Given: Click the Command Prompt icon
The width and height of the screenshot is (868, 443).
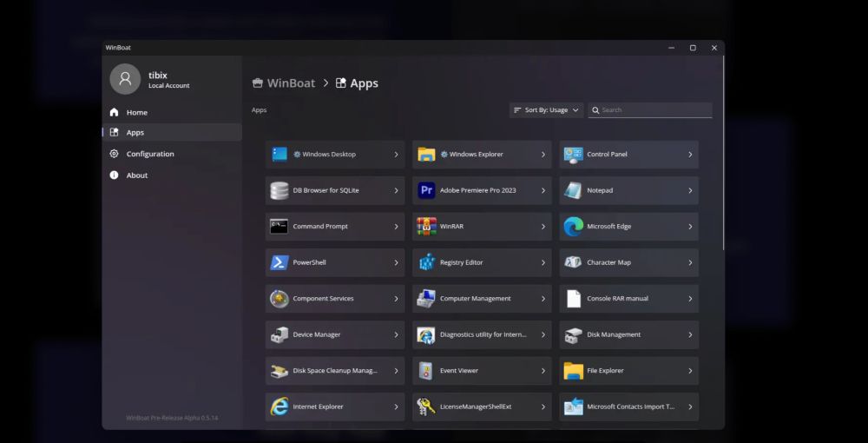Looking at the screenshot, I should [279, 227].
